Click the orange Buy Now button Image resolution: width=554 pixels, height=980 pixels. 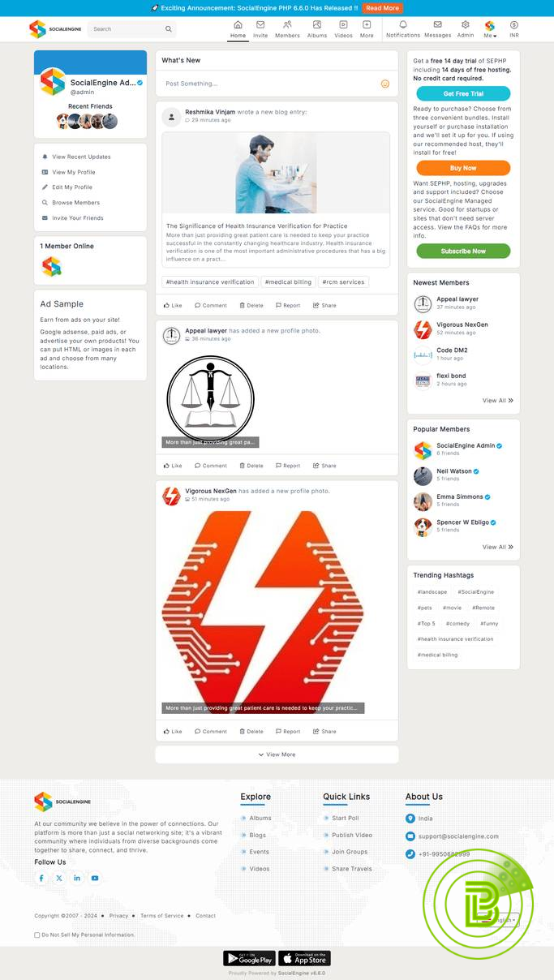click(x=463, y=168)
